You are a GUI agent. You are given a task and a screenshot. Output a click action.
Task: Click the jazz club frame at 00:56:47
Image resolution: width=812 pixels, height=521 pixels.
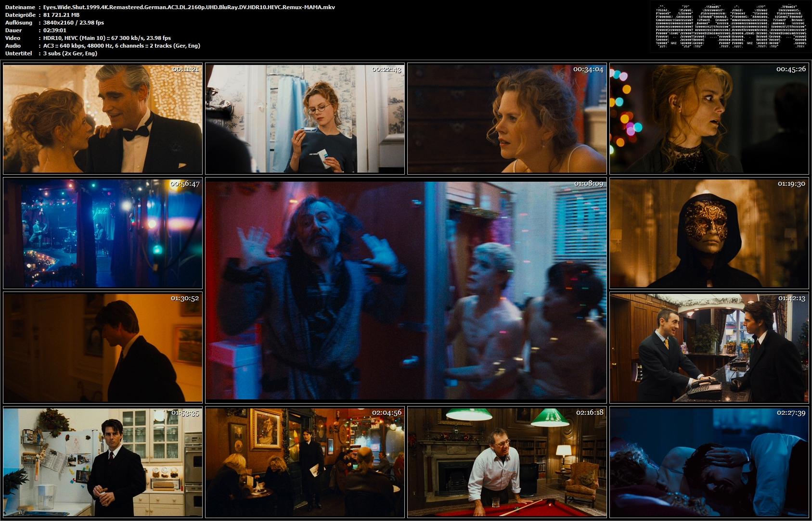(x=103, y=233)
